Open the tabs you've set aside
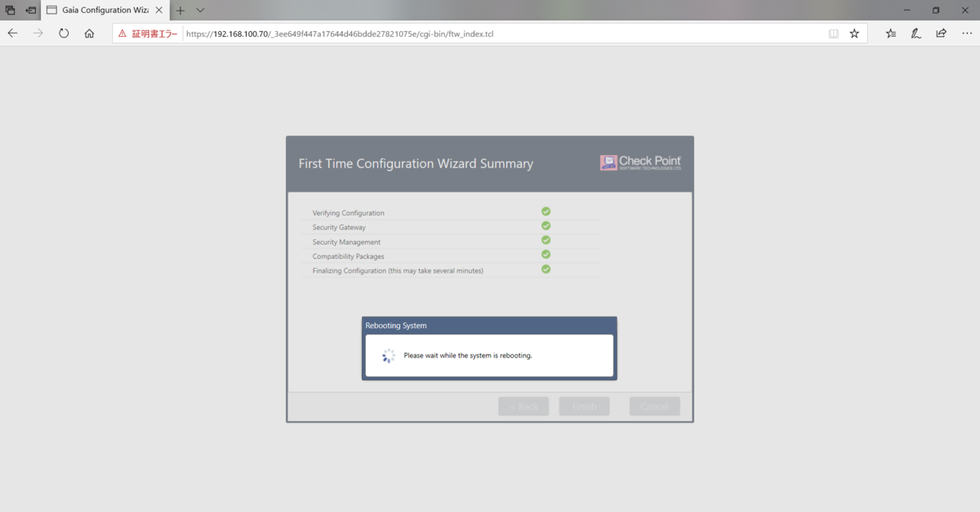980x512 pixels. [x=11, y=11]
